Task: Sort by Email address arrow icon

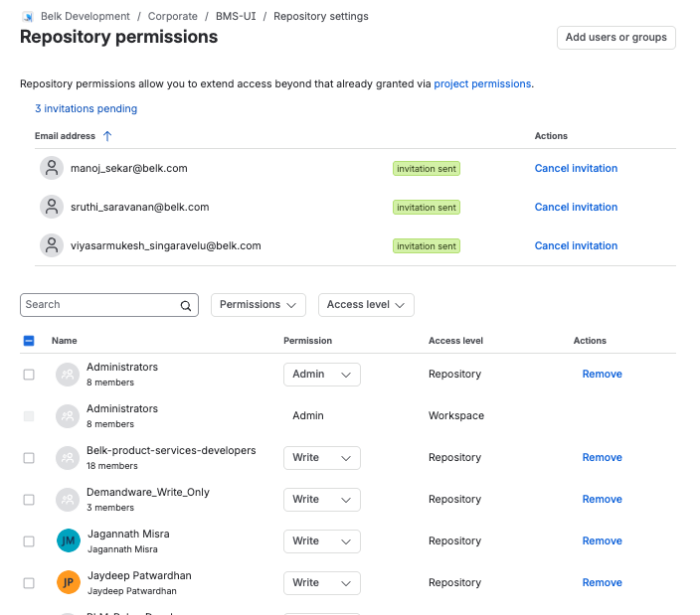Action: (x=107, y=136)
